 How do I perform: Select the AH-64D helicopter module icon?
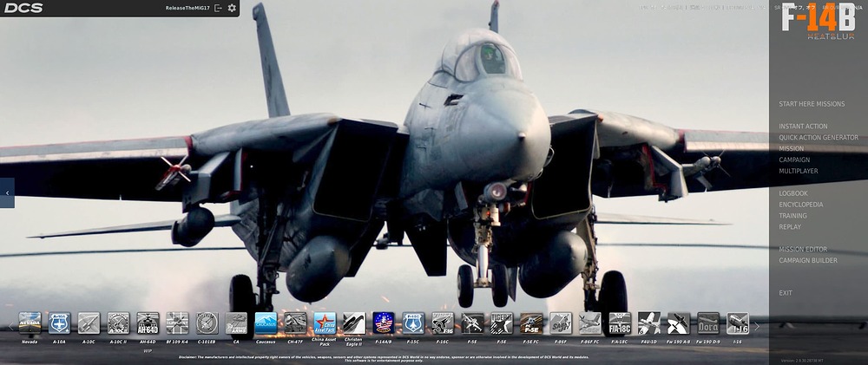pos(148,323)
